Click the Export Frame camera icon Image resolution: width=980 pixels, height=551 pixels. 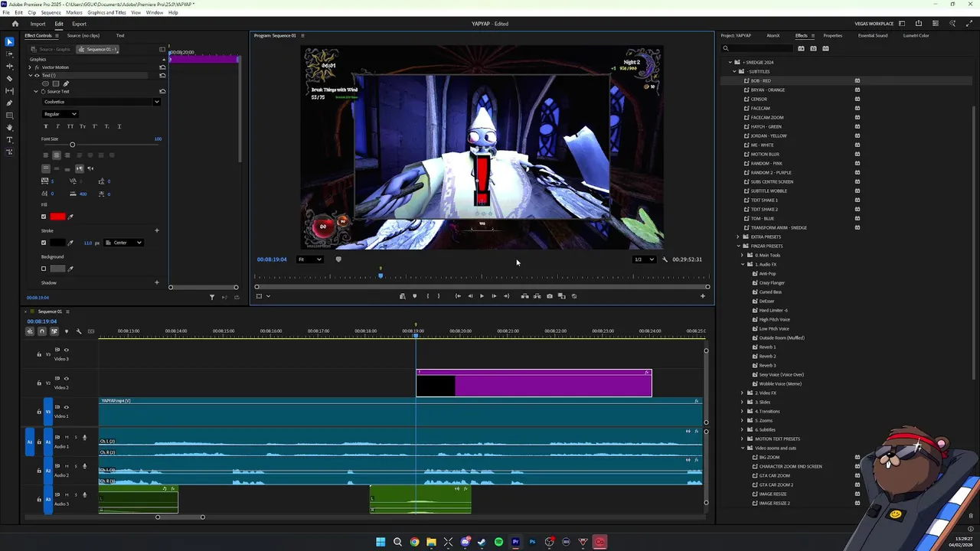549,296
